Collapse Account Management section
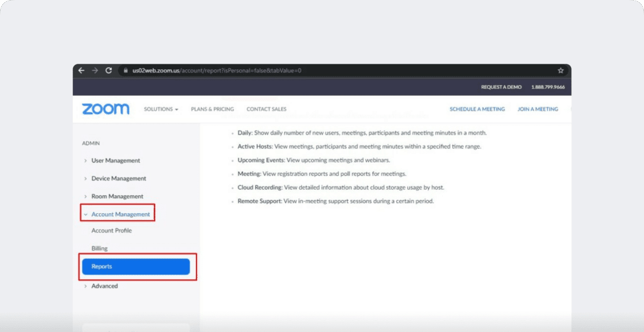644x332 pixels. click(x=117, y=214)
